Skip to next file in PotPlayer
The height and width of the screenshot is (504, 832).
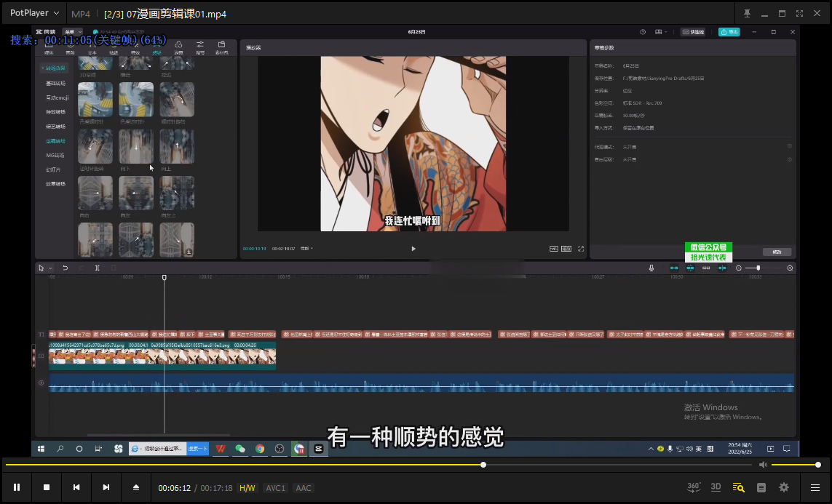(x=106, y=487)
